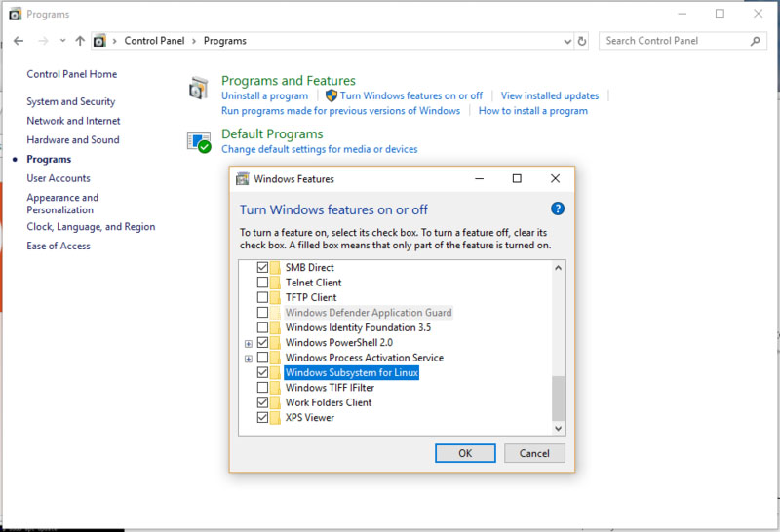The height and width of the screenshot is (532, 780).
Task: Toggle the XPS Viewer checkbox
Action: [262, 418]
